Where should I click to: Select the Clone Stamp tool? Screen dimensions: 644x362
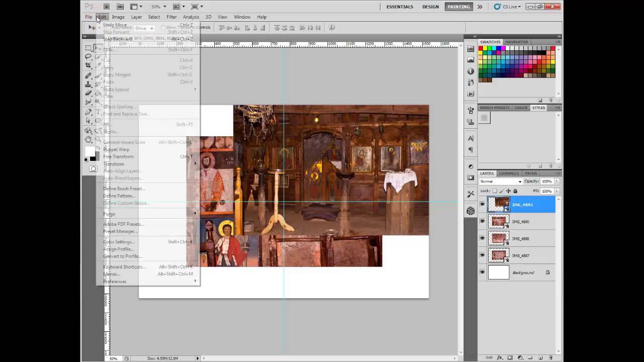pos(89,84)
